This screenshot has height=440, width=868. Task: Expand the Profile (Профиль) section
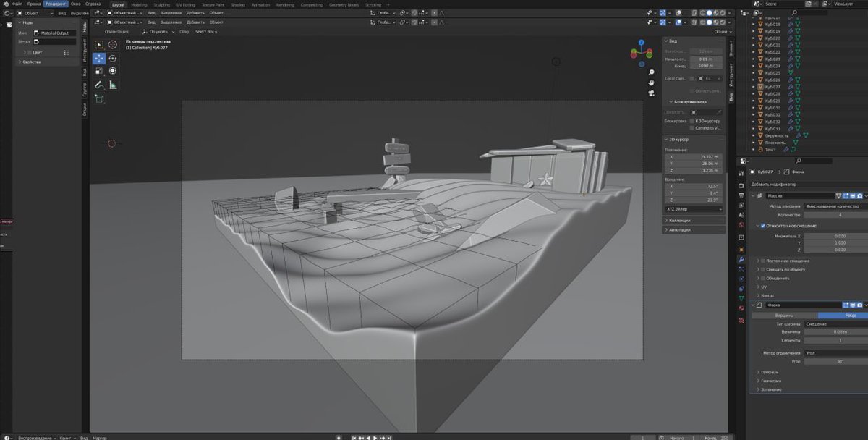768,372
